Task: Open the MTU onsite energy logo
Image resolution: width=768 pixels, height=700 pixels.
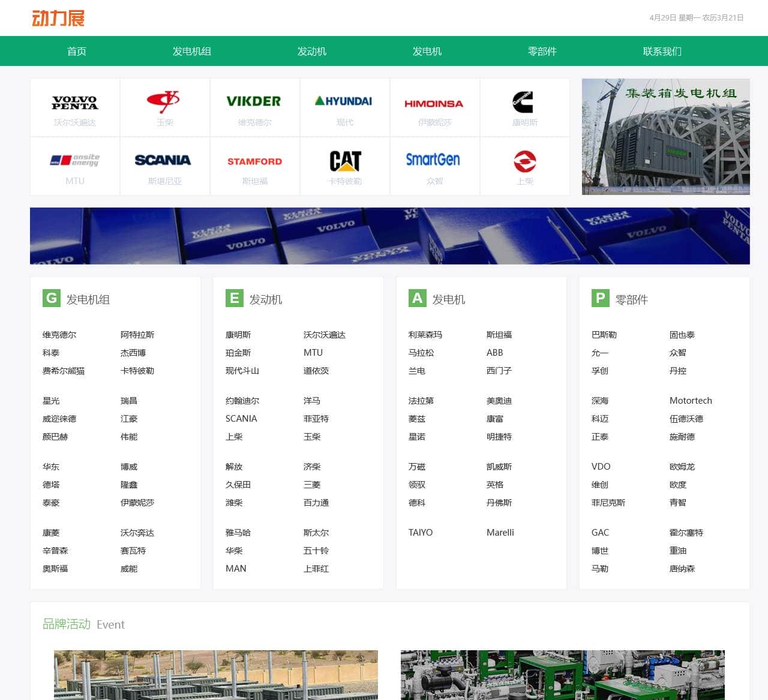Action: (75, 160)
